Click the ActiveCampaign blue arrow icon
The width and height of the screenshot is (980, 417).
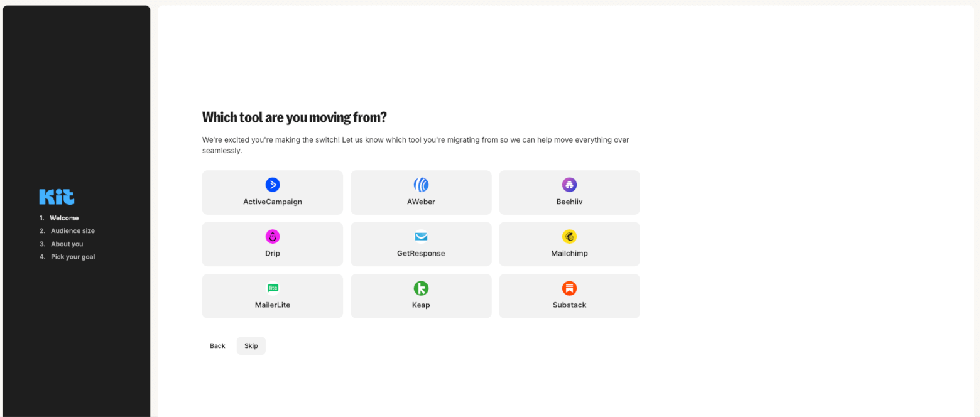point(272,185)
